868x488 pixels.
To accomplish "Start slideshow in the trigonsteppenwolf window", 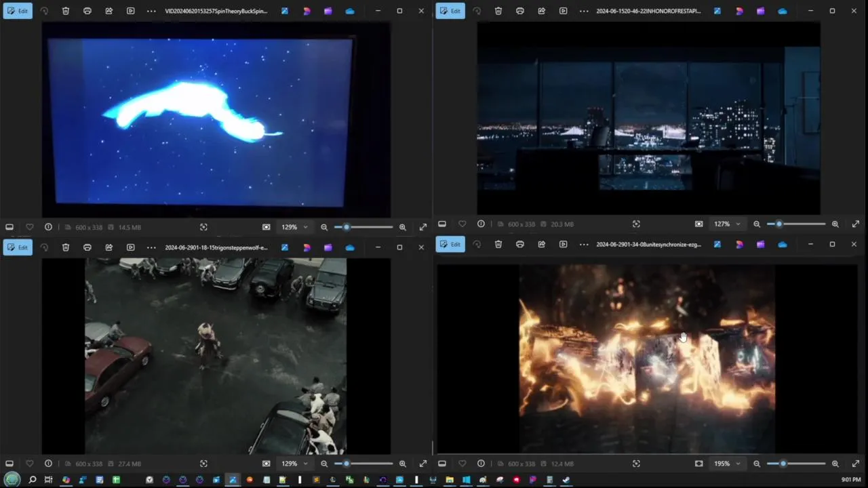I will coord(131,247).
